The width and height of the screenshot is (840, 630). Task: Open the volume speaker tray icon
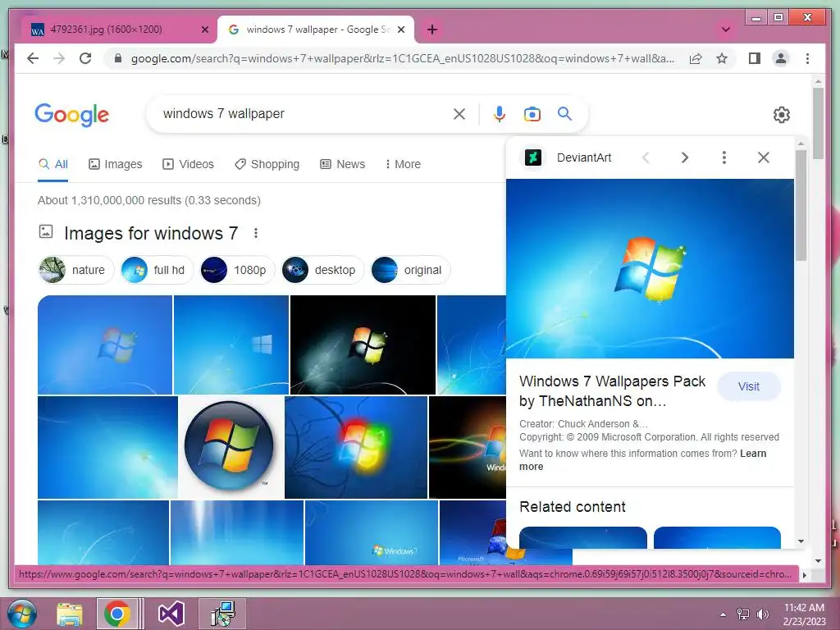[762, 614]
